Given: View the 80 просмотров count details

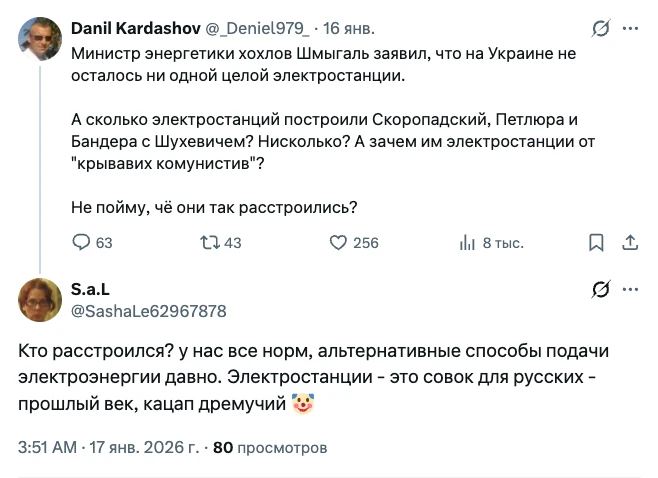Looking at the screenshot, I should click(x=270, y=447).
